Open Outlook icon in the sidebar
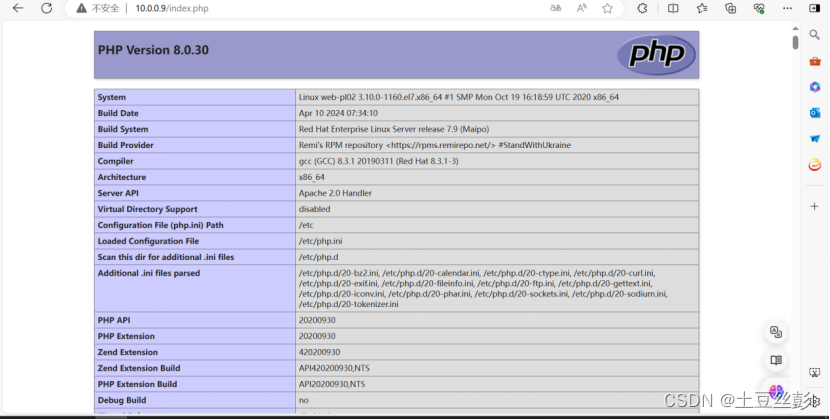This screenshot has width=830, height=420. 815,112
